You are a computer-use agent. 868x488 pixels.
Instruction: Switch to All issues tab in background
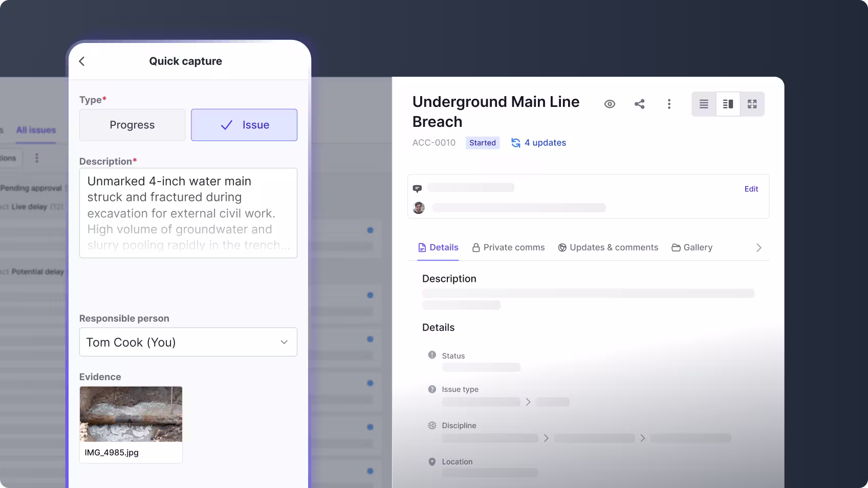(36, 130)
